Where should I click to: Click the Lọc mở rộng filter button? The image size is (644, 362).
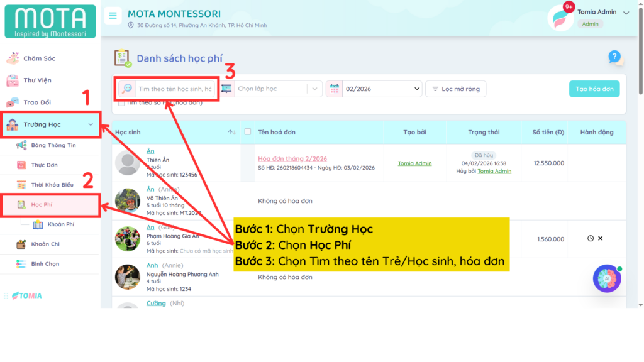(x=456, y=89)
